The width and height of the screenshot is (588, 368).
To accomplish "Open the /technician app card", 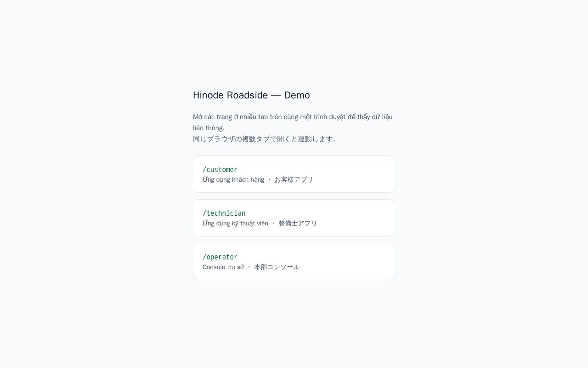I will point(294,218).
